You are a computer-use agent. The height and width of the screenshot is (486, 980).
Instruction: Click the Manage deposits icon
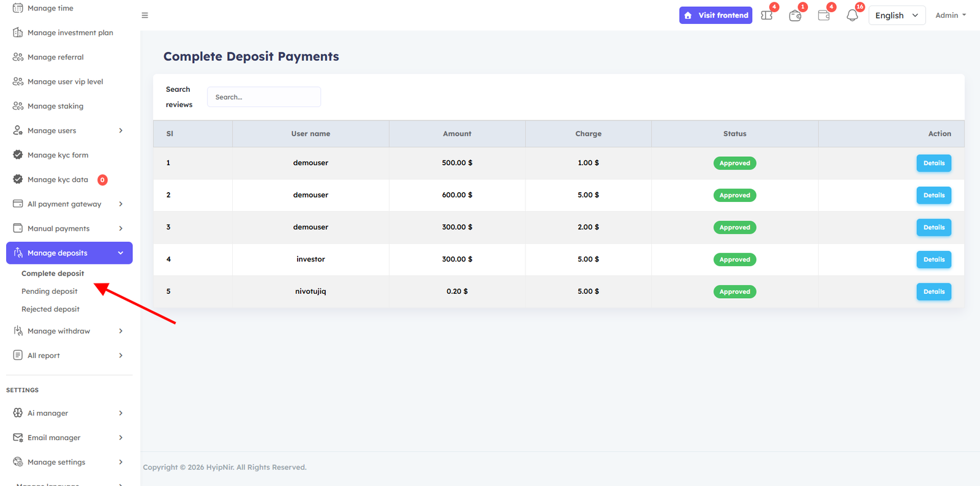point(18,253)
